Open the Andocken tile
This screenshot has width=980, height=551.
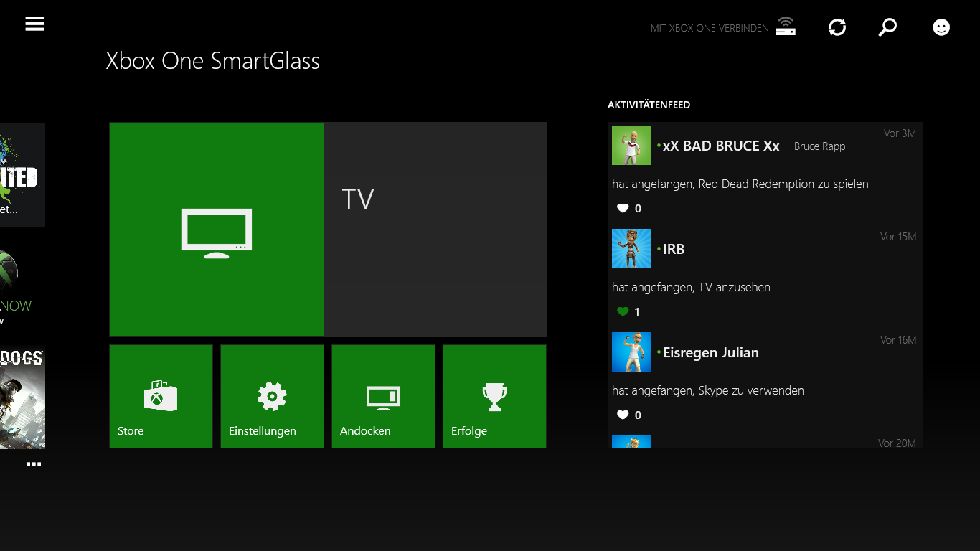(x=383, y=396)
